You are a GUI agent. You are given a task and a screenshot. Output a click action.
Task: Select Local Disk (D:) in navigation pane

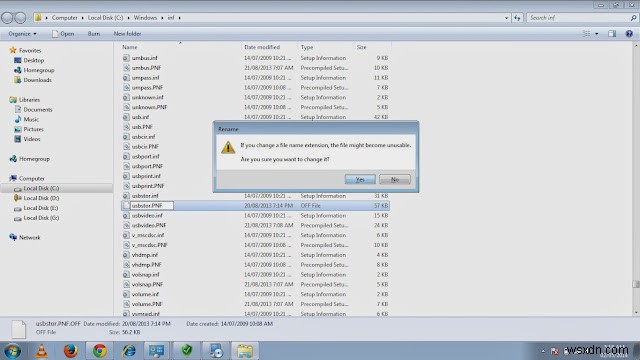click(x=41, y=198)
